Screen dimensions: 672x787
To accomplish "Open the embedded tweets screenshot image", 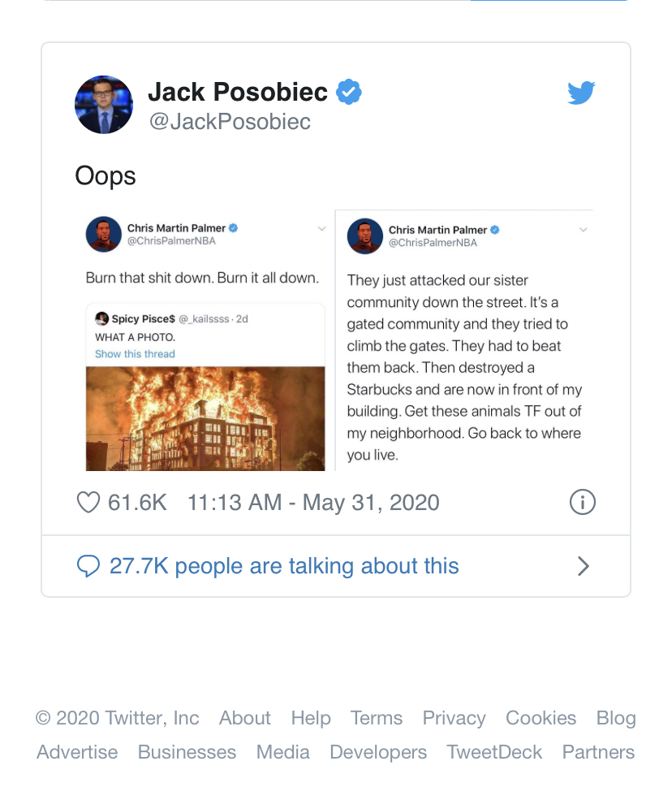I will click(x=334, y=340).
